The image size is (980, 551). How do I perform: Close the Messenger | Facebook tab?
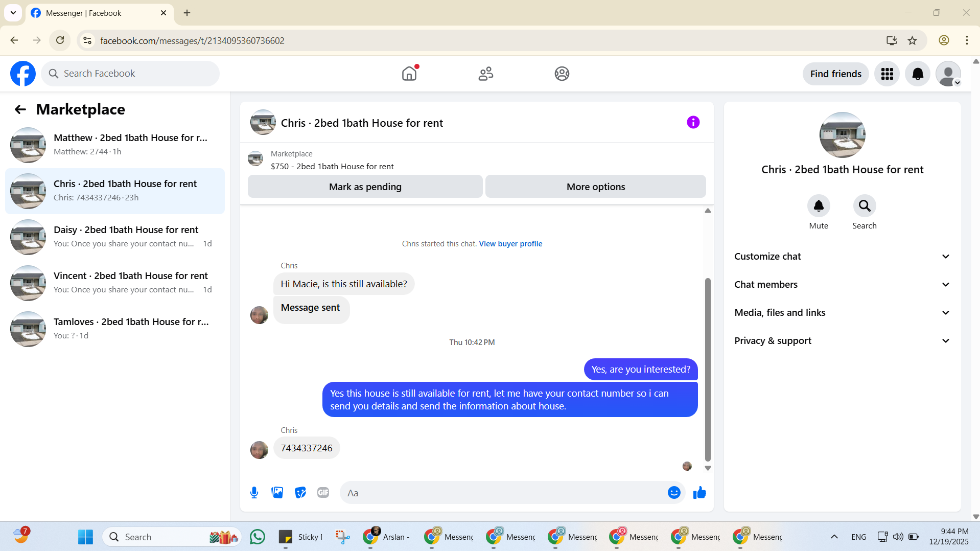pos(164,13)
